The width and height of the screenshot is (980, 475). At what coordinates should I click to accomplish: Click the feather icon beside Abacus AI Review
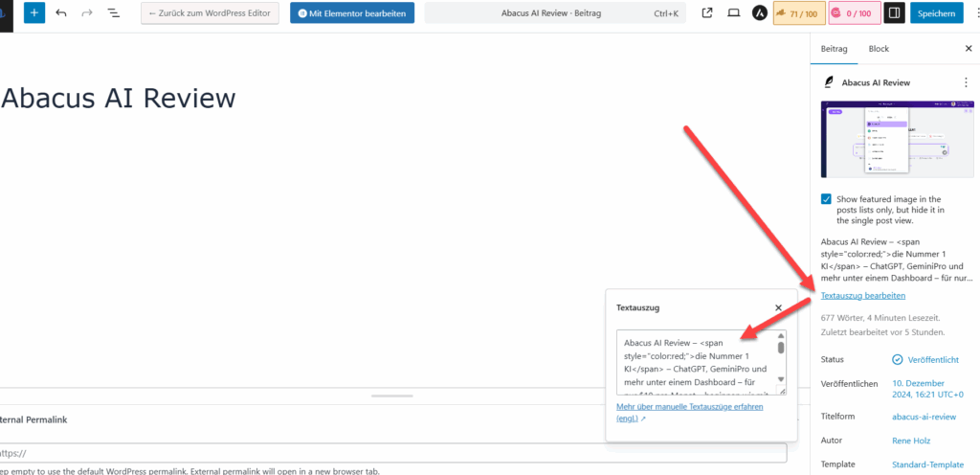pyautogui.click(x=829, y=82)
